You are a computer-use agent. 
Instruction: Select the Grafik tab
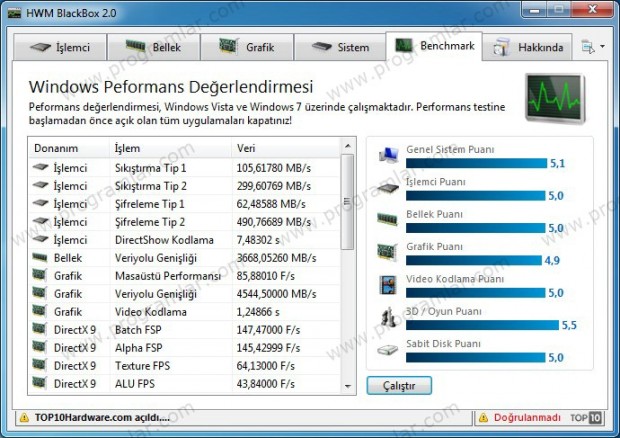[x=247, y=47]
